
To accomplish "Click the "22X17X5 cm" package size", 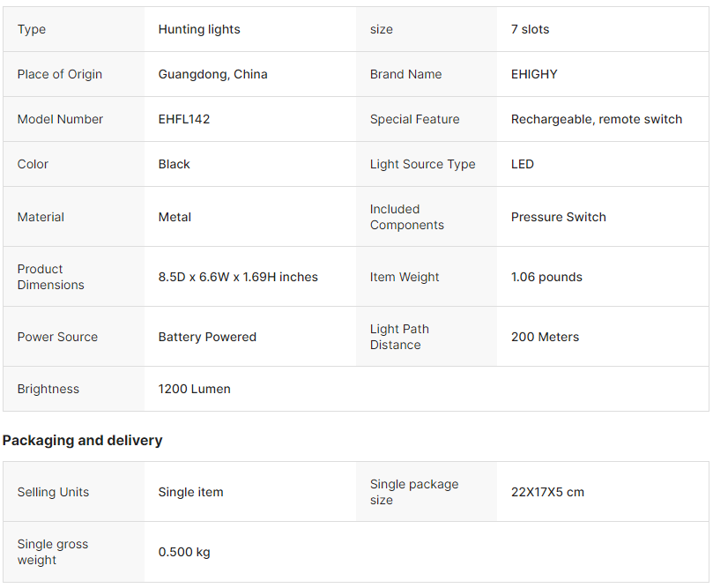I will [547, 492].
